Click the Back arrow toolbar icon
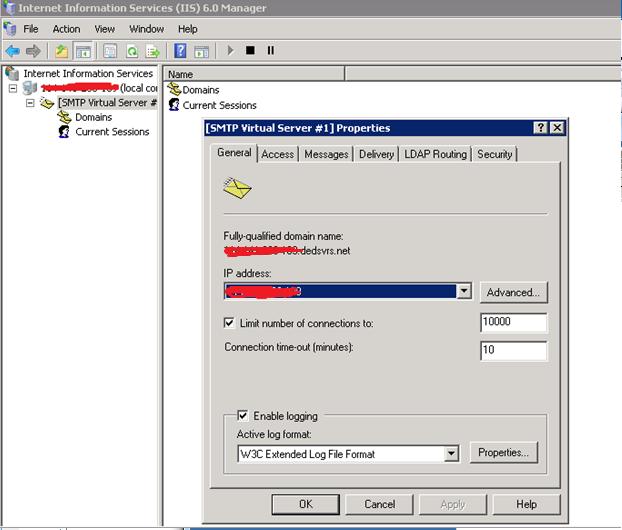Image resolution: width=622 pixels, height=530 pixels. click(13, 51)
